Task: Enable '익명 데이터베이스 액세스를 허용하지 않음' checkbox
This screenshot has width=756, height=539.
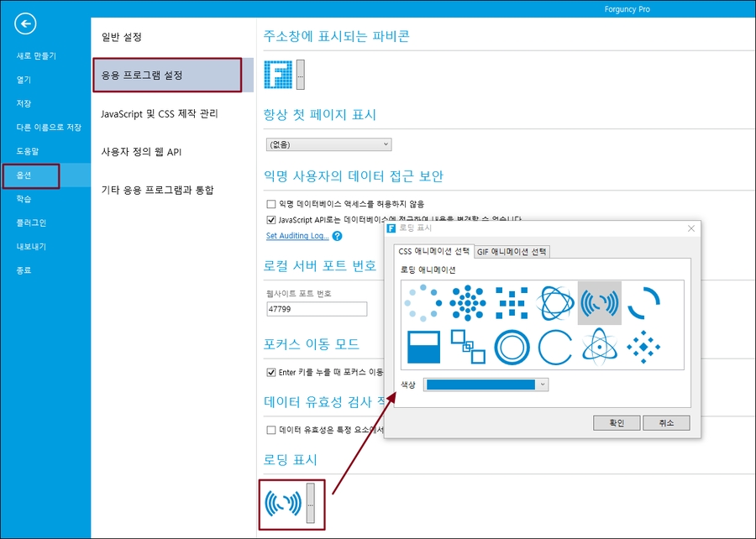Action: 271,204
